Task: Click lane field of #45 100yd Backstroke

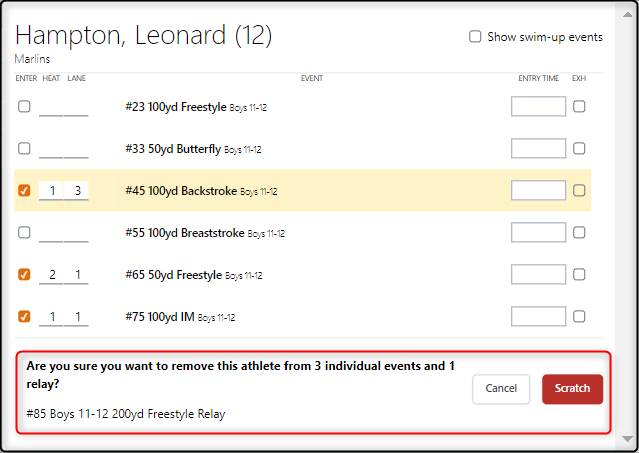Action: click(x=76, y=191)
